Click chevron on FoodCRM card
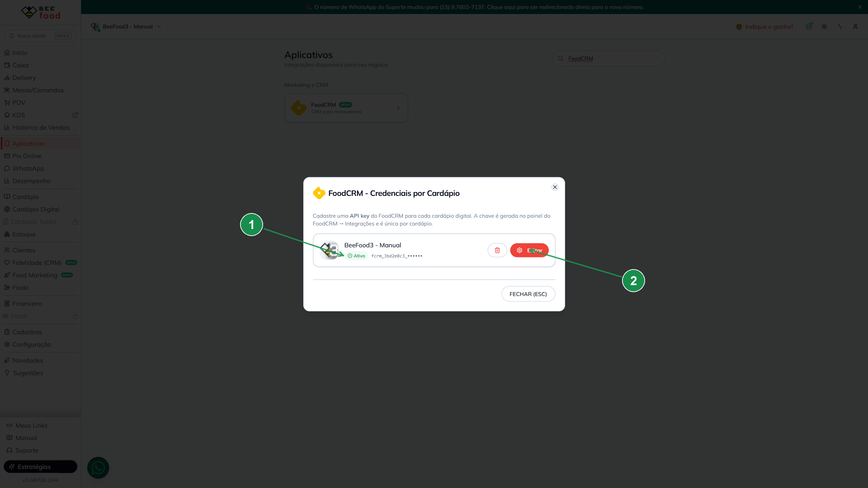 (398, 108)
